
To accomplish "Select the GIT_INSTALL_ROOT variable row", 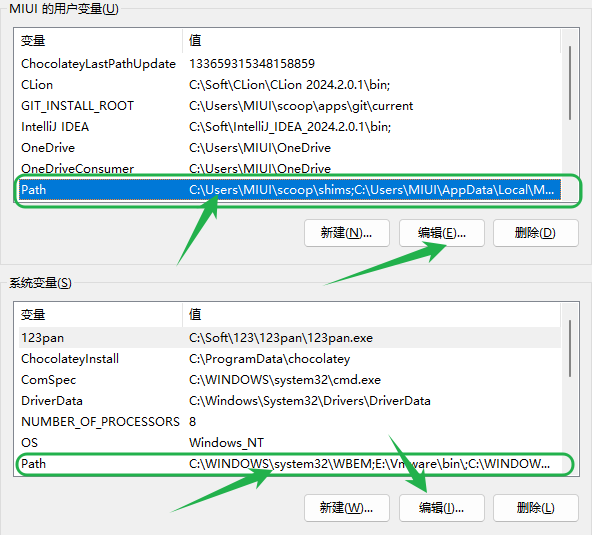I will pos(290,106).
